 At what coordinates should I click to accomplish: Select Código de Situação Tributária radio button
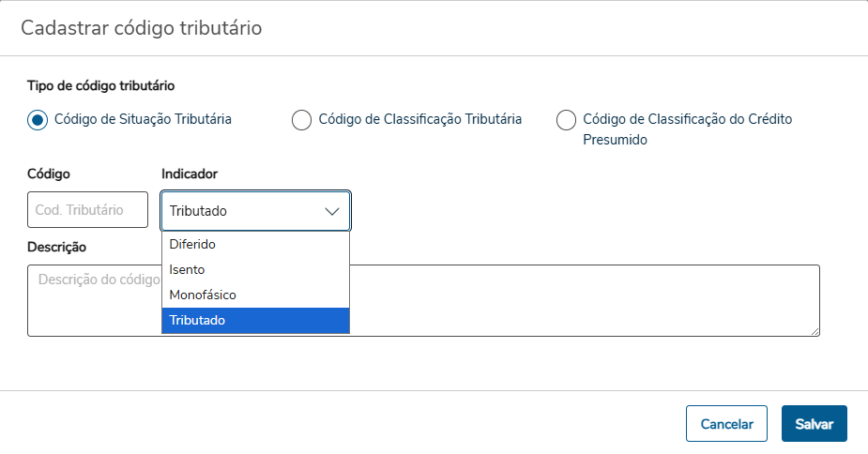[38, 120]
